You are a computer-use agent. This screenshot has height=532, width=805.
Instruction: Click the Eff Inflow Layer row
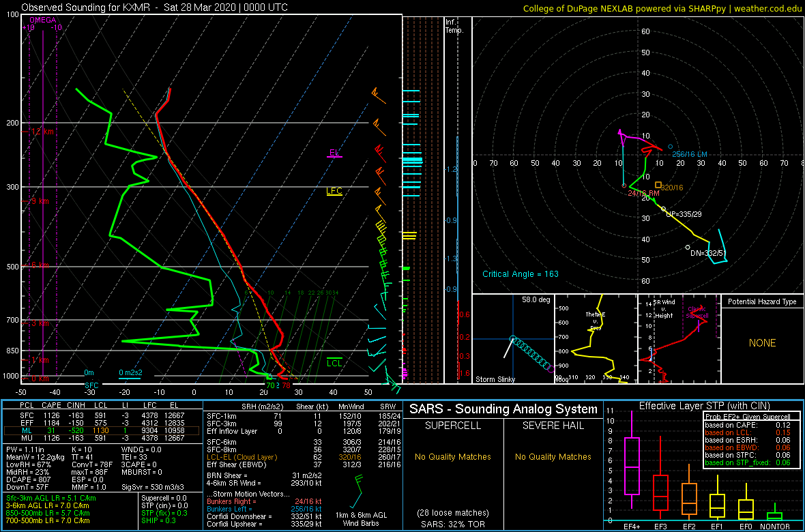(x=302, y=431)
